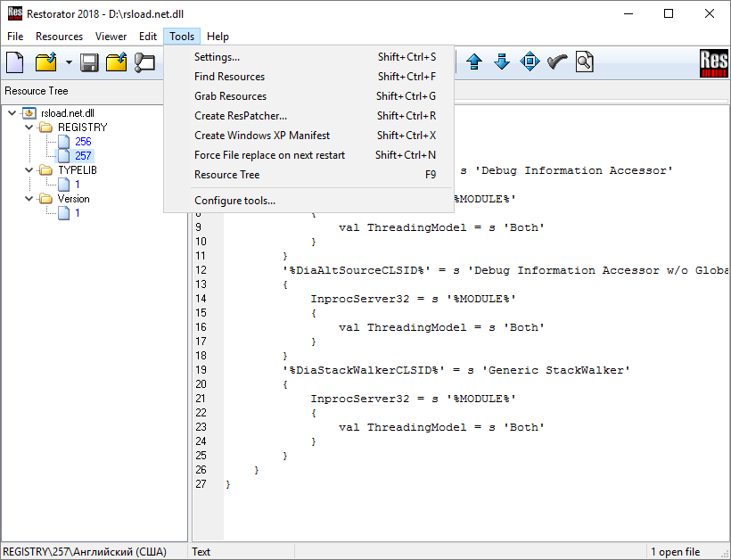The image size is (731, 560).
Task: Click the REGISTRY\257 status bar path
Action: click(x=85, y=552)
